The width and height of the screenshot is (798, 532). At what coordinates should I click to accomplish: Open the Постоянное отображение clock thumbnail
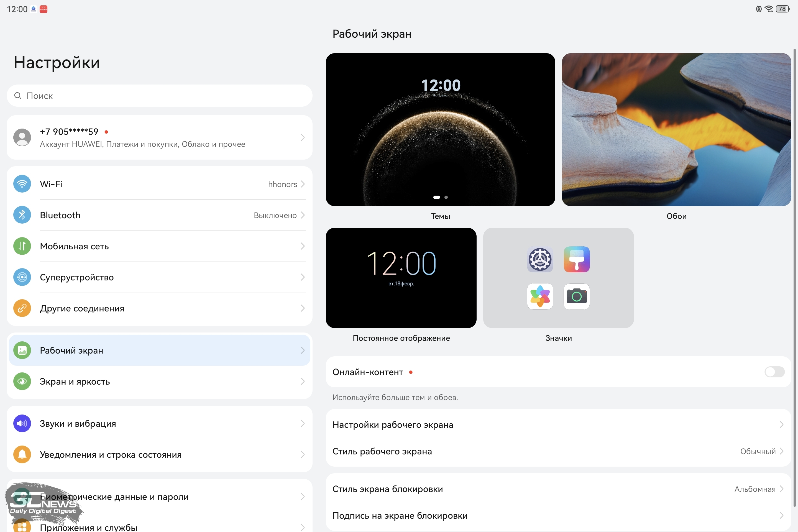click(x=401, y=278)
